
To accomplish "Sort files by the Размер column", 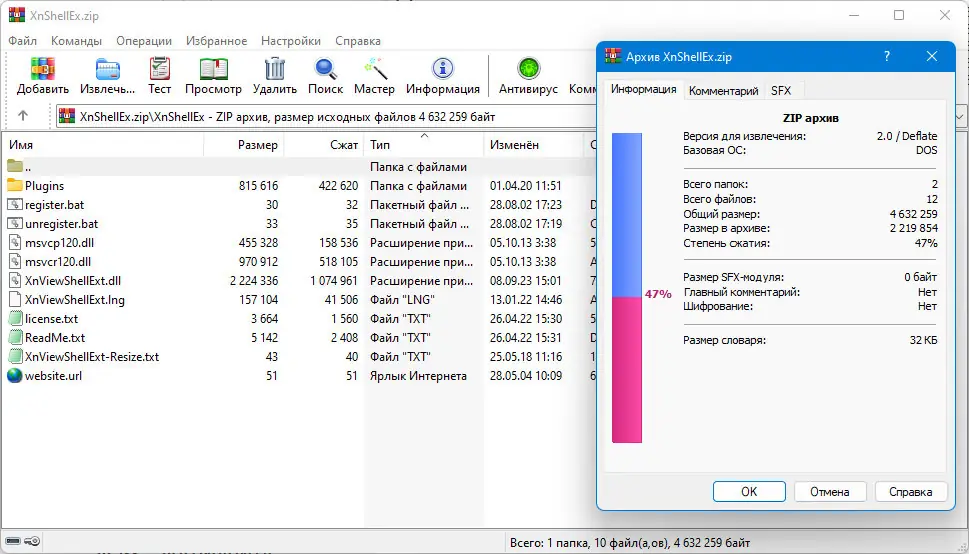I will tap(243, 145).
